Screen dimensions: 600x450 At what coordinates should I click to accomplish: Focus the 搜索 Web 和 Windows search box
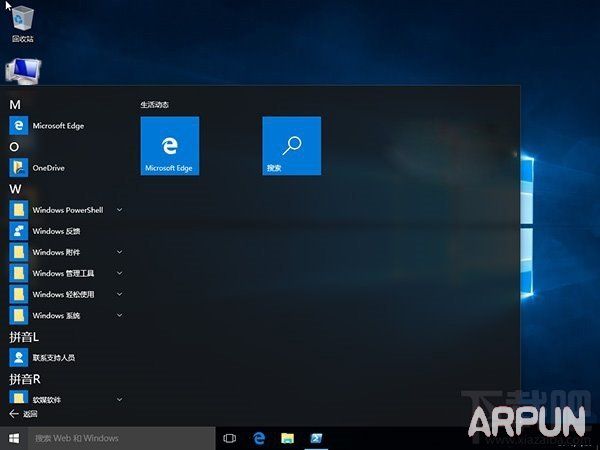[x=122, y=439]
